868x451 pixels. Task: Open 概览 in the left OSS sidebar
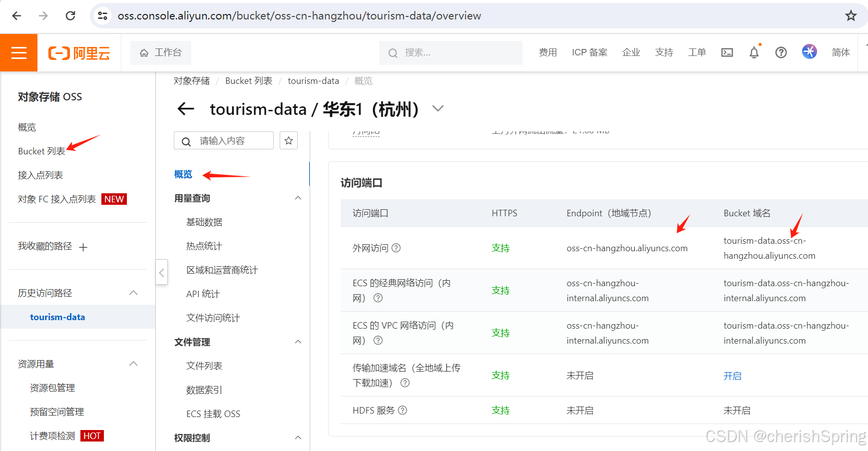pyautogui.click(x=27, y=127)
